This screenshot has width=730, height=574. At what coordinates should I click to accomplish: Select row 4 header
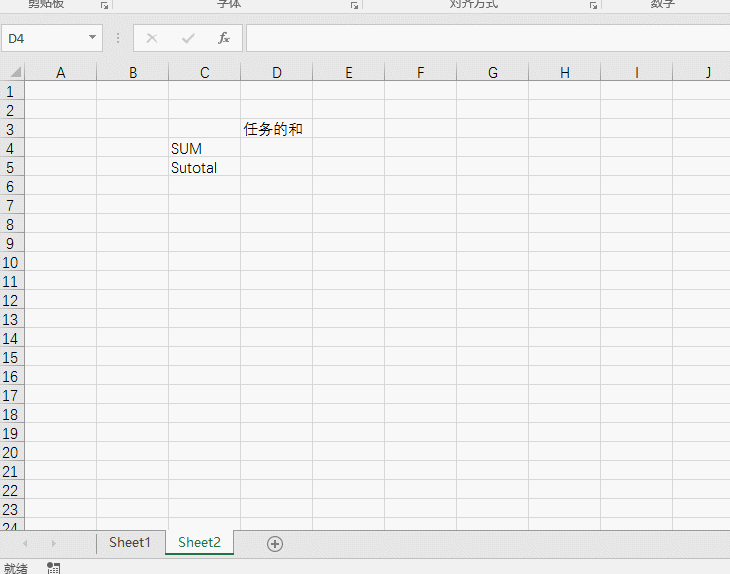click(x=12, y=148)
